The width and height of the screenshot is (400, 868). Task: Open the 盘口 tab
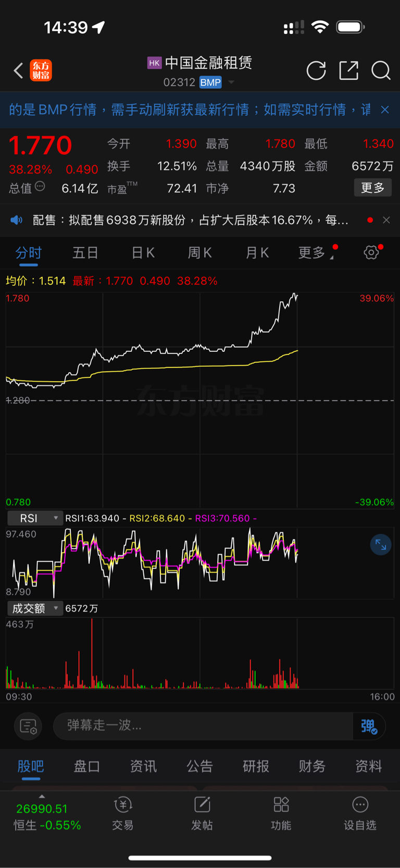[87, 766]
